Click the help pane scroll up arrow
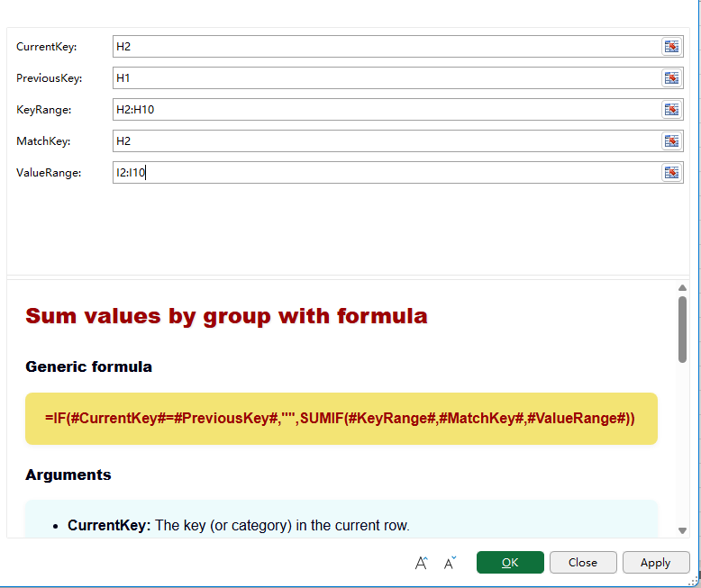 tap(682, 288)
